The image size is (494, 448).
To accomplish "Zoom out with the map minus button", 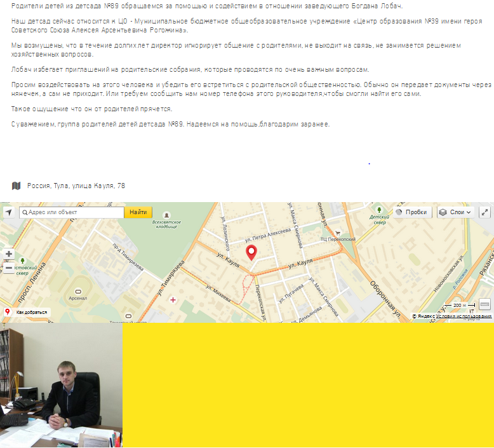I will pyautogui.click(x=9, y=268).
